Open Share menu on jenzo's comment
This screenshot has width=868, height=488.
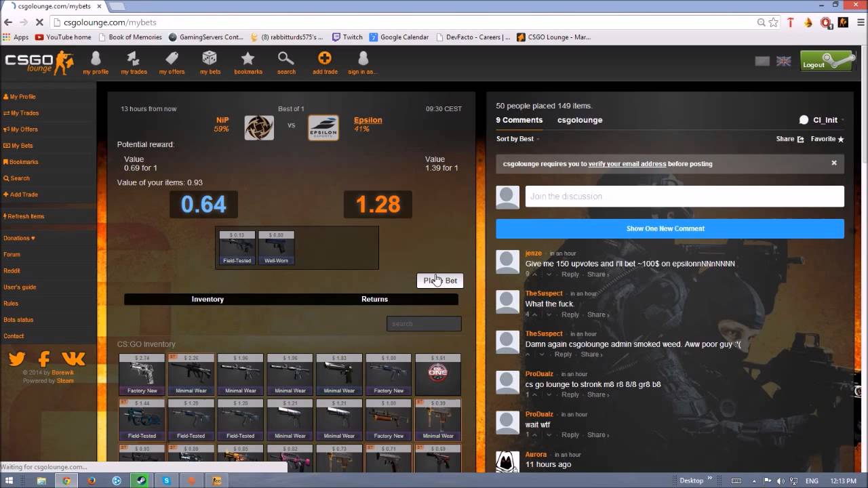(597, 274)
